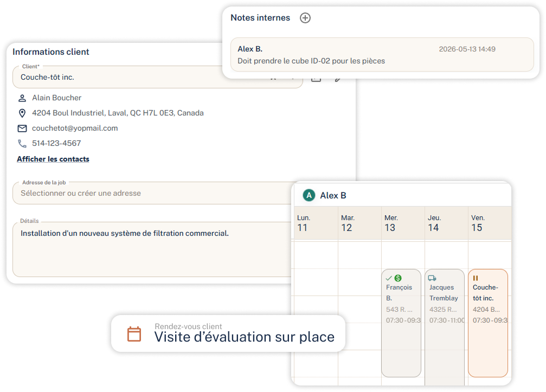Click the note author name Alex B.
546x392 pixels.
(250, 49)
